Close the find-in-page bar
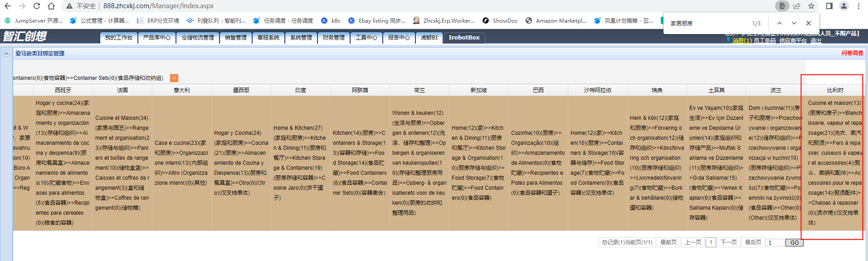 809,23
